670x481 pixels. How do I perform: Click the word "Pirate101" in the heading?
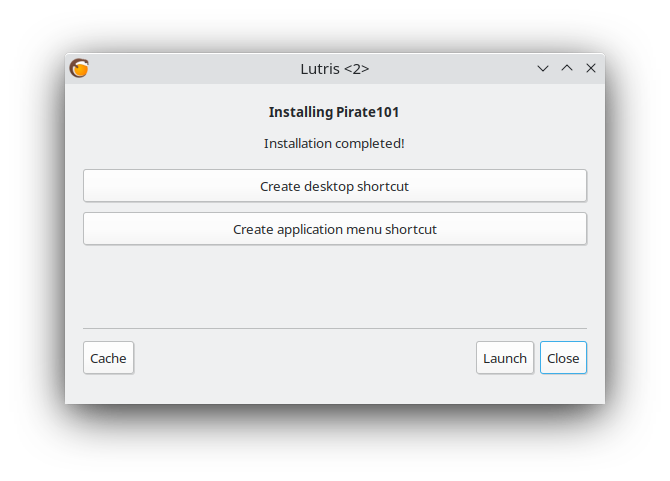[x=366, y=112]
